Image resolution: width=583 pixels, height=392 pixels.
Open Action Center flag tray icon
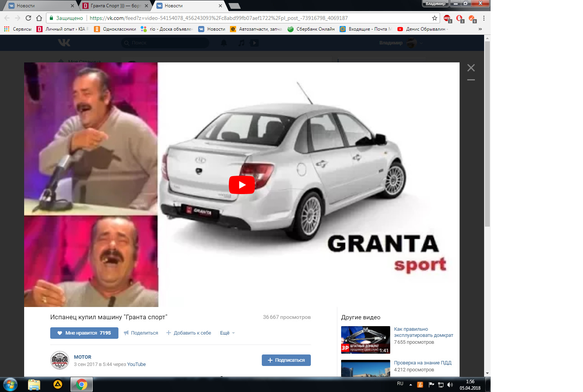coord(431,385)
